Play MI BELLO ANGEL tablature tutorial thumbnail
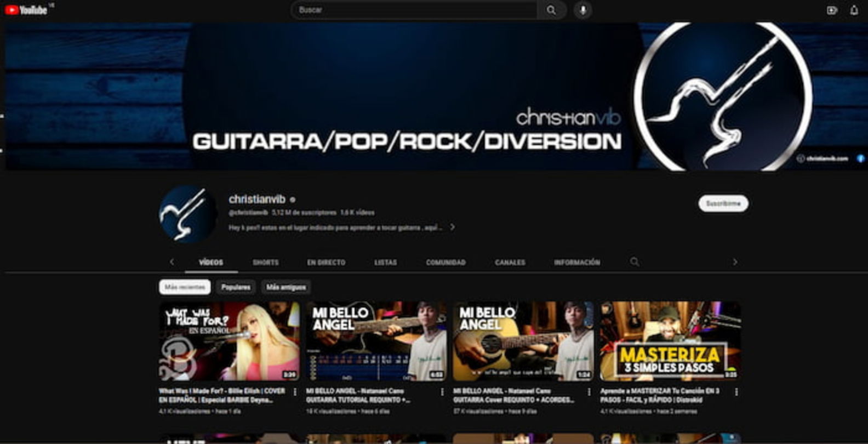 coord(376,341)
